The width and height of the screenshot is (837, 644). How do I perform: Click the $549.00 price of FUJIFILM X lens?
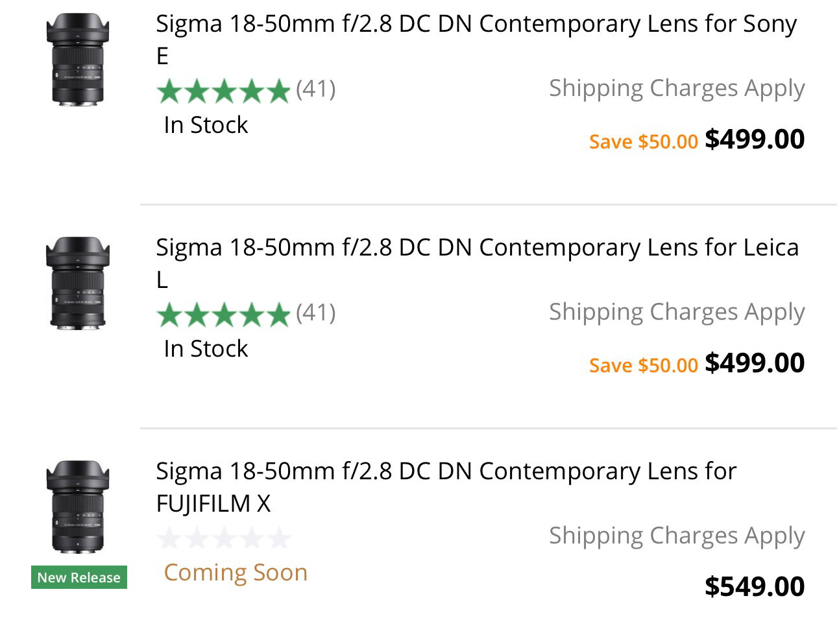(x=755, y=586)
